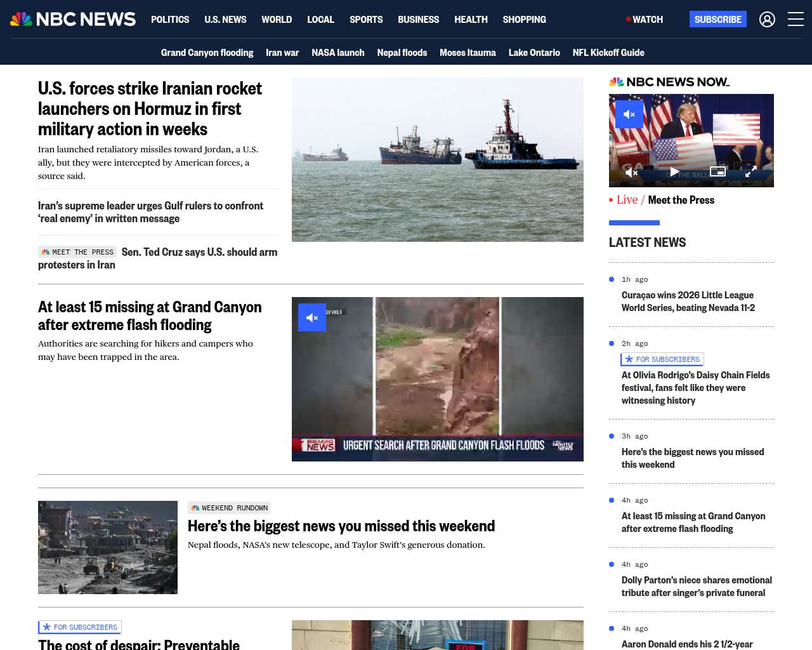This screenshot has height=650, width=812.
Task: Expand live video to fullscreen
Action: click(x=750, y=172)
